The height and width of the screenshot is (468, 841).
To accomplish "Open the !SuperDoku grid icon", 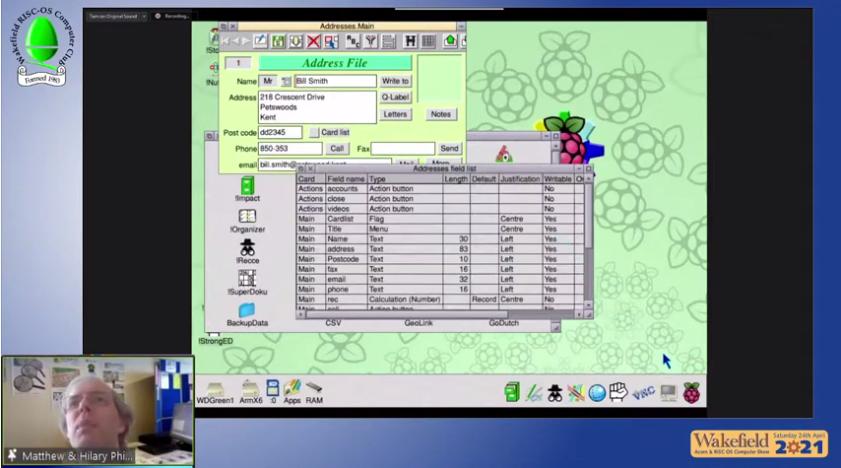I will point(247,282).
